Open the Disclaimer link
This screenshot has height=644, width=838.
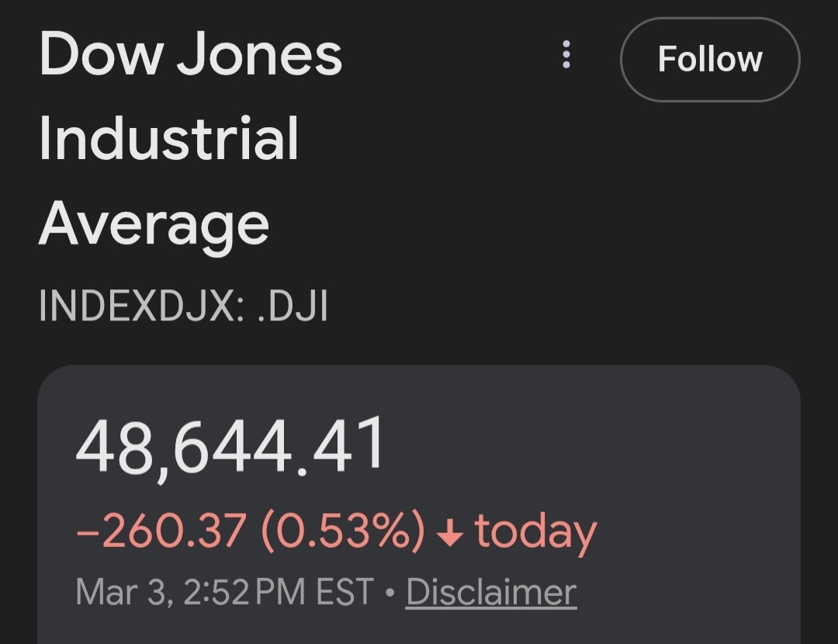[x=491, y=593]
